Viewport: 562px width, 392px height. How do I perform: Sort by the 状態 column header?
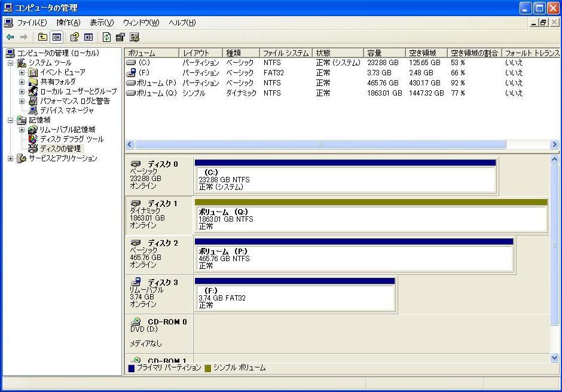(x=338, y=53)
